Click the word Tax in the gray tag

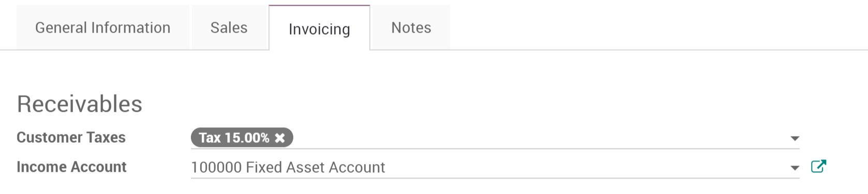pos(210,138)
